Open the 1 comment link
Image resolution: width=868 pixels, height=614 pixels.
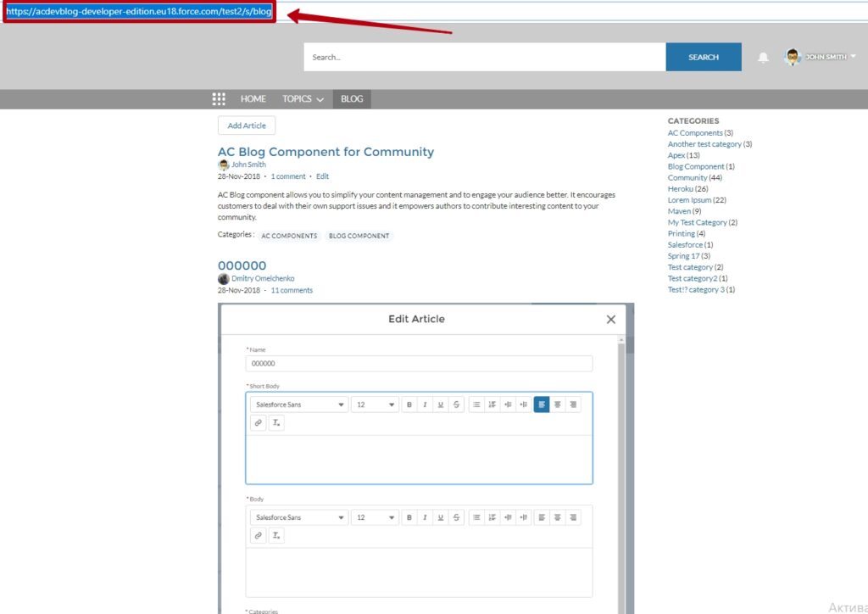pyautogui.click(x=288, y=176)
